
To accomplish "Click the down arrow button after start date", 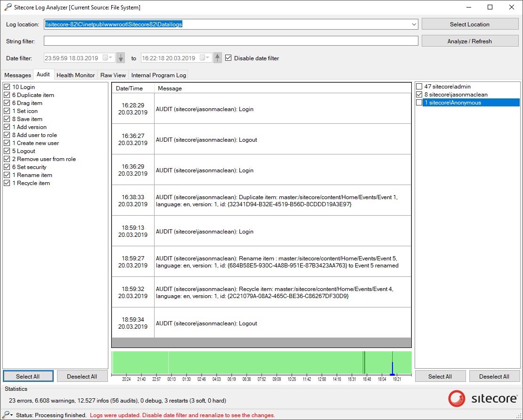I will [x=121, y=58].
